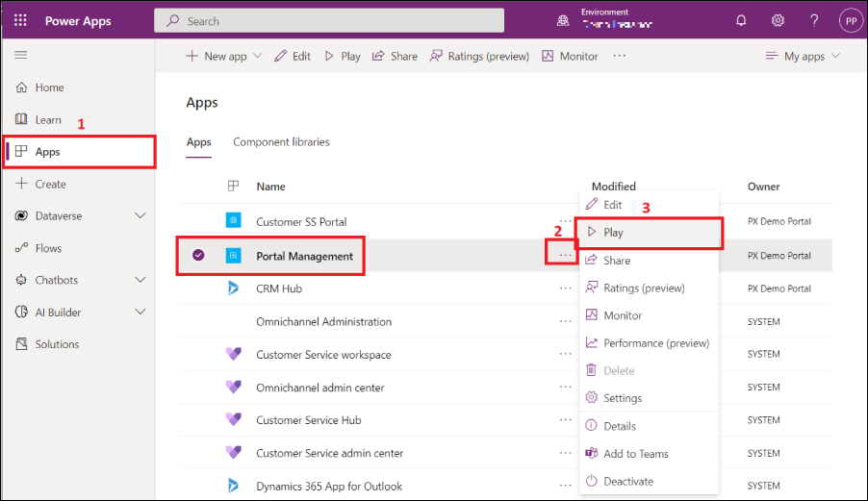
Task: Open command bar overflow ellipsis
Action: (620, 56)
